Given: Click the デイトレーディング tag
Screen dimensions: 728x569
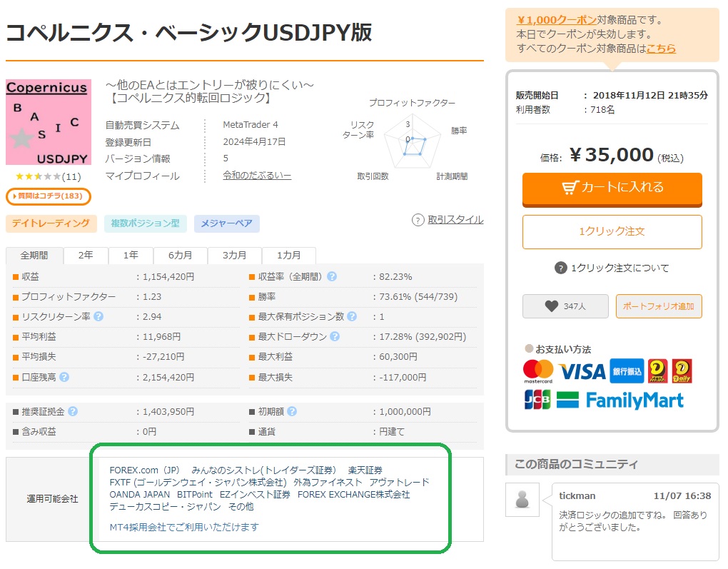Looking at the screenshot, I should pos(51,223).
